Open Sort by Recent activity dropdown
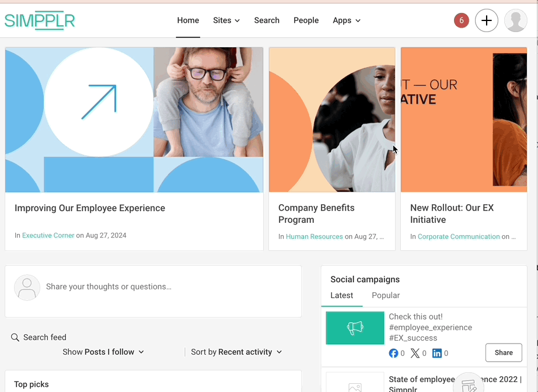The width and height of the screenshot is (538, 392). click(x=236, y=352)
